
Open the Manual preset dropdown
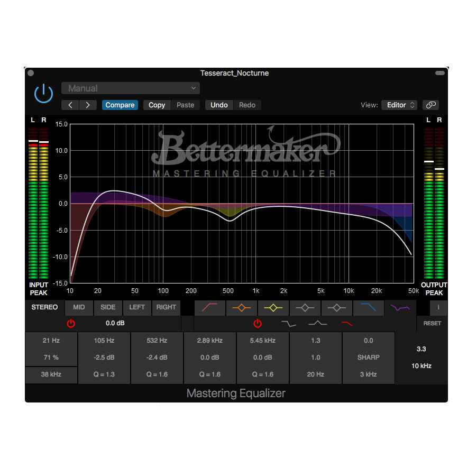click(x=130, y=88)
